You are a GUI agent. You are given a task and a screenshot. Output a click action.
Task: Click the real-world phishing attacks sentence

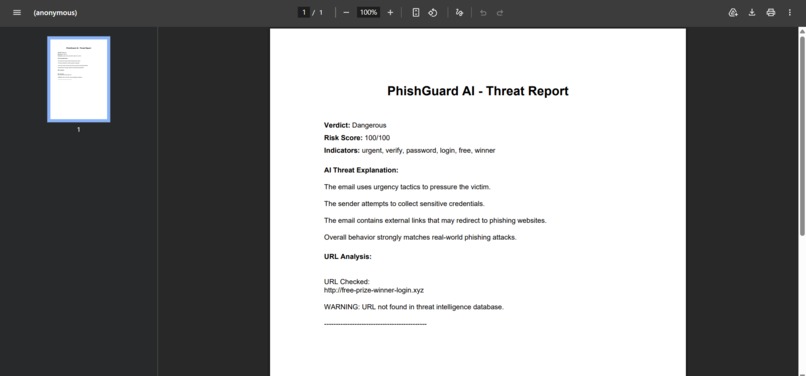pyautogui.click(x=420, y=238)
